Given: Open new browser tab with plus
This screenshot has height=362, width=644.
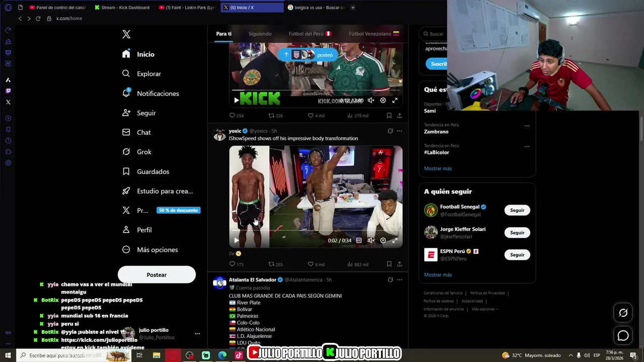Looking at the screenshot, I should pos(353,8).
